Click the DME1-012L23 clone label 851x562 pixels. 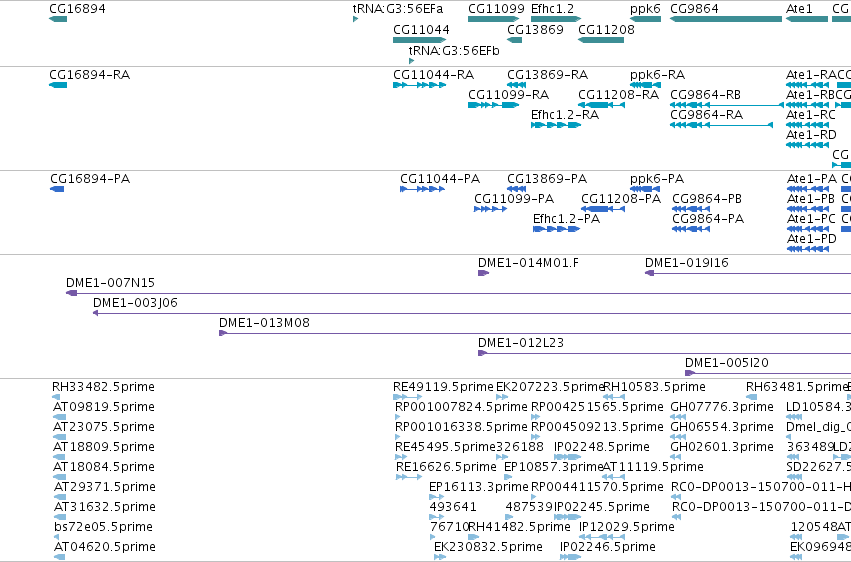(520, 343)
